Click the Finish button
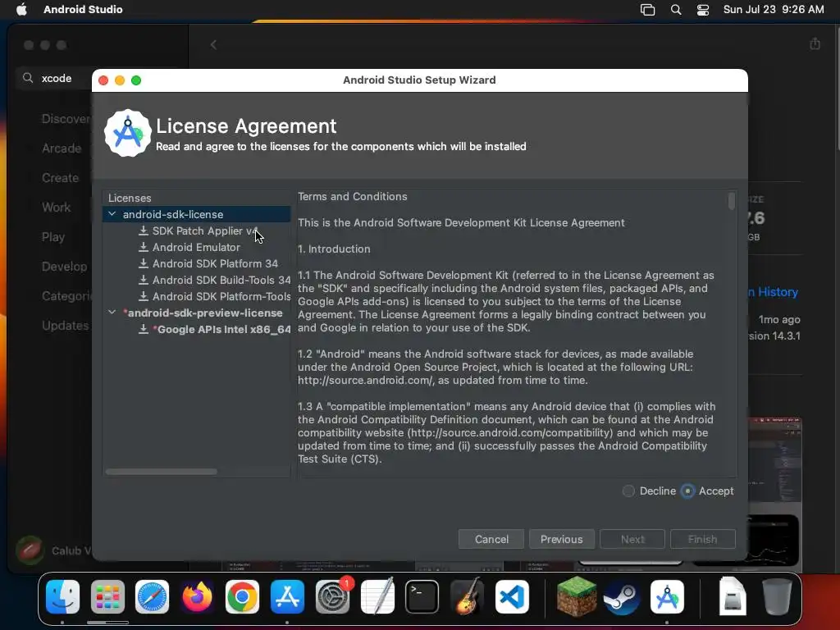The width and height of the screenshot is (840, 630). 703,539
